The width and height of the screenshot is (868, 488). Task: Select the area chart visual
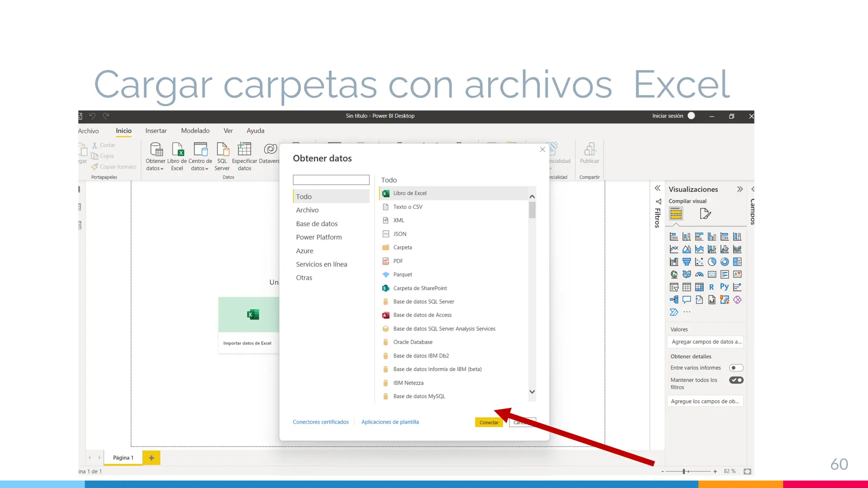tap(687, 249)
